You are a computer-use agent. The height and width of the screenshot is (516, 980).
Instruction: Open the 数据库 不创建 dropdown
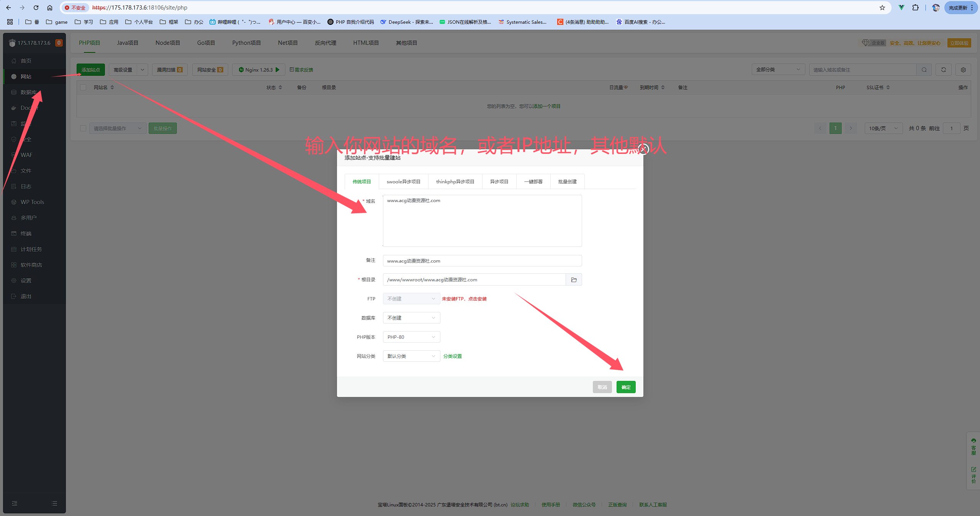[x=411, y=318]
